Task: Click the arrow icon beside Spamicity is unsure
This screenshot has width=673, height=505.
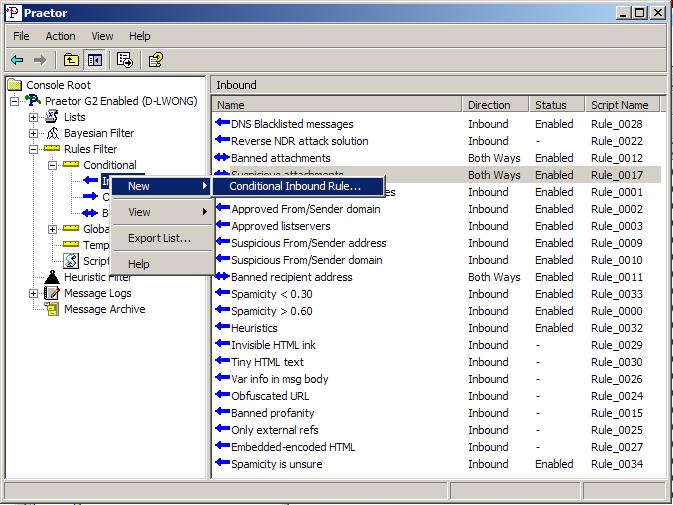Action: tap(222, 463)
